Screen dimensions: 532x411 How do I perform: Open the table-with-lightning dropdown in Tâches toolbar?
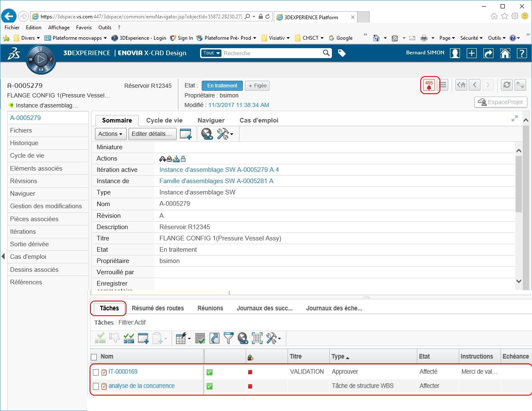coord(183,338)
